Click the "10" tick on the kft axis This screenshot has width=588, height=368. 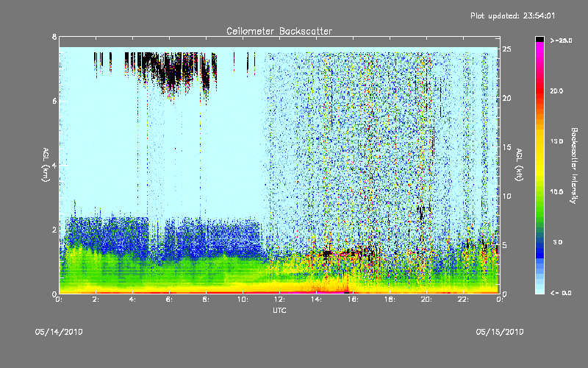[506, 196]
